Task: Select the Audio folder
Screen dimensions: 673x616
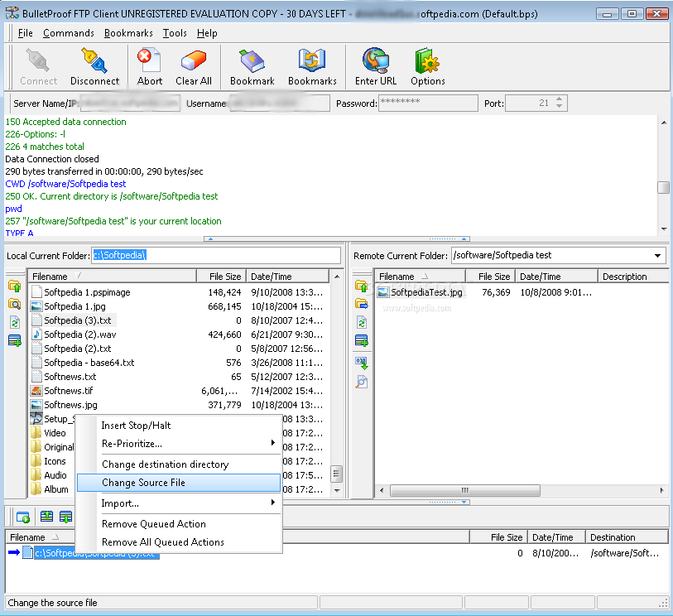Action: tap(49, 475)
